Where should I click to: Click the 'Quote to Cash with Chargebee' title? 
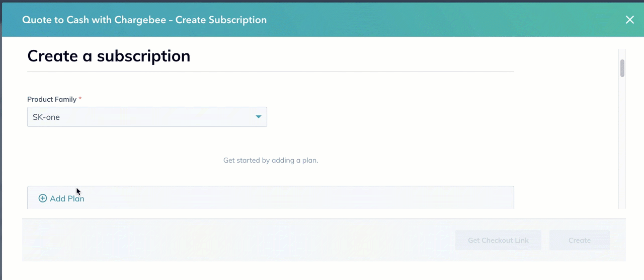point(144,20)
